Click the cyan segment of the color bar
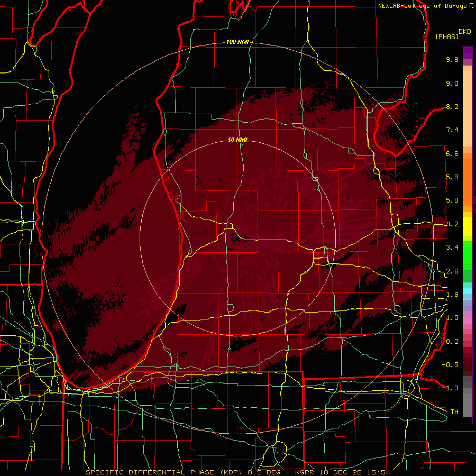The width and height of the screenshot is (476, 476). 467,290
